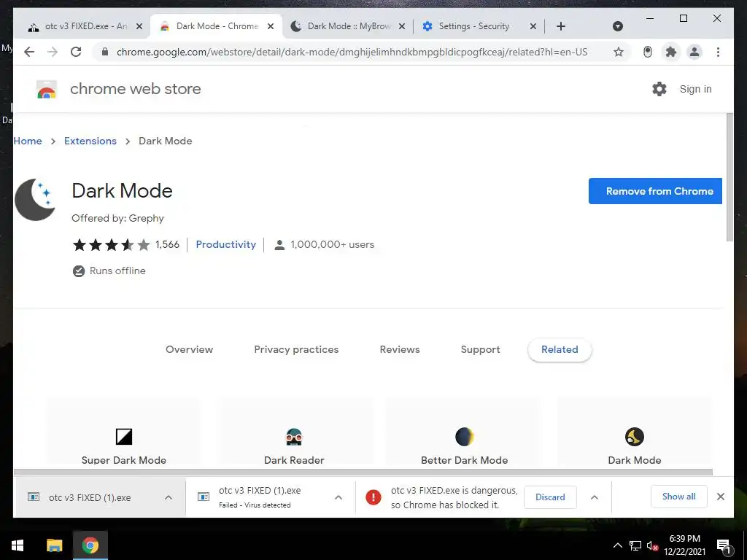Open Super Dark Mode related extension

[x=124, y=431]
